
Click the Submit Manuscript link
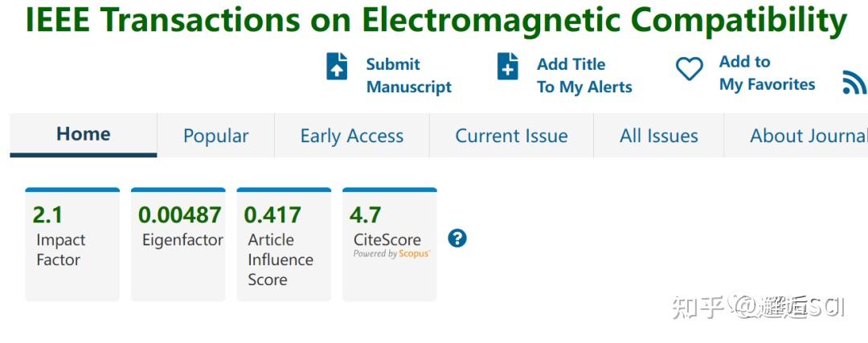click(x=408, y=76)
